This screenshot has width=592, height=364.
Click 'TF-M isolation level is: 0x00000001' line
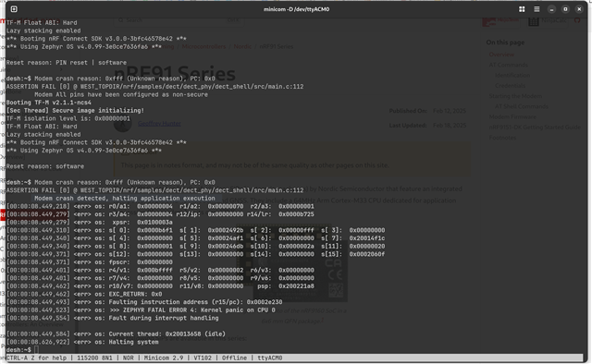point(68,118)
